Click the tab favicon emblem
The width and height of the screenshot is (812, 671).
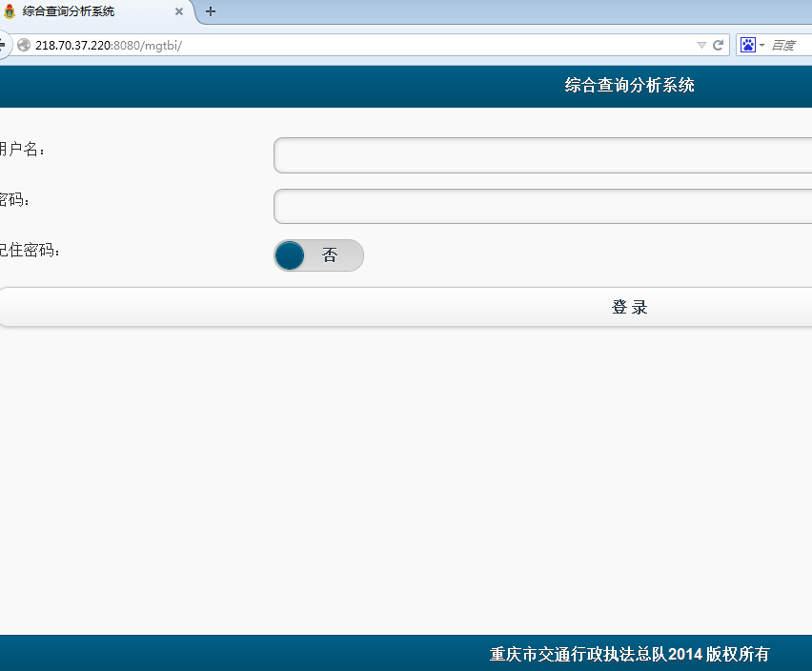coord(10,11)
